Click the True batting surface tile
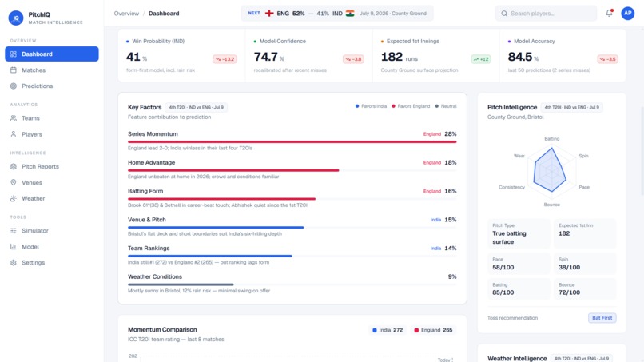Screen dimensions: 644x362 (x=519, y=234)
